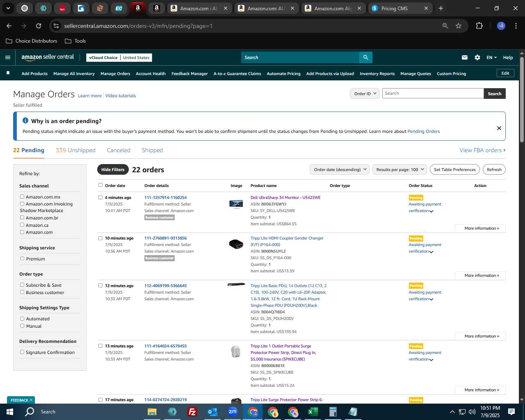
Task: Open the new tab plus button
Action: click(441, 8)
